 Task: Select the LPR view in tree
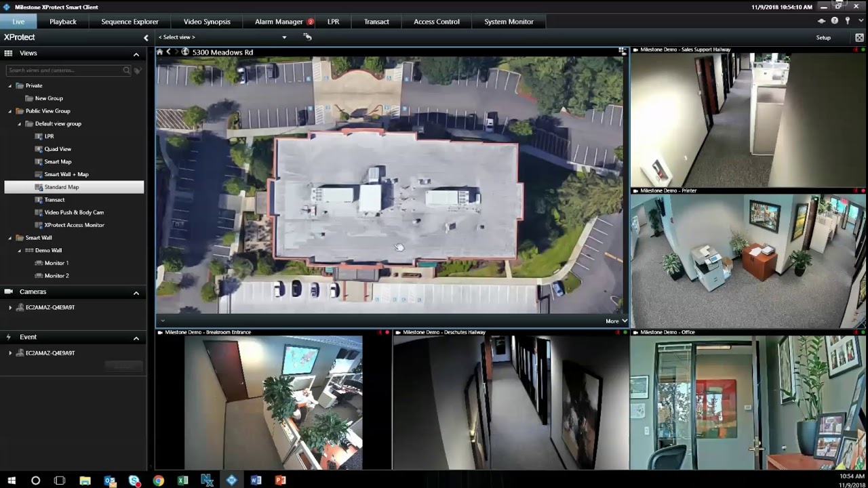tap(49, 137)
